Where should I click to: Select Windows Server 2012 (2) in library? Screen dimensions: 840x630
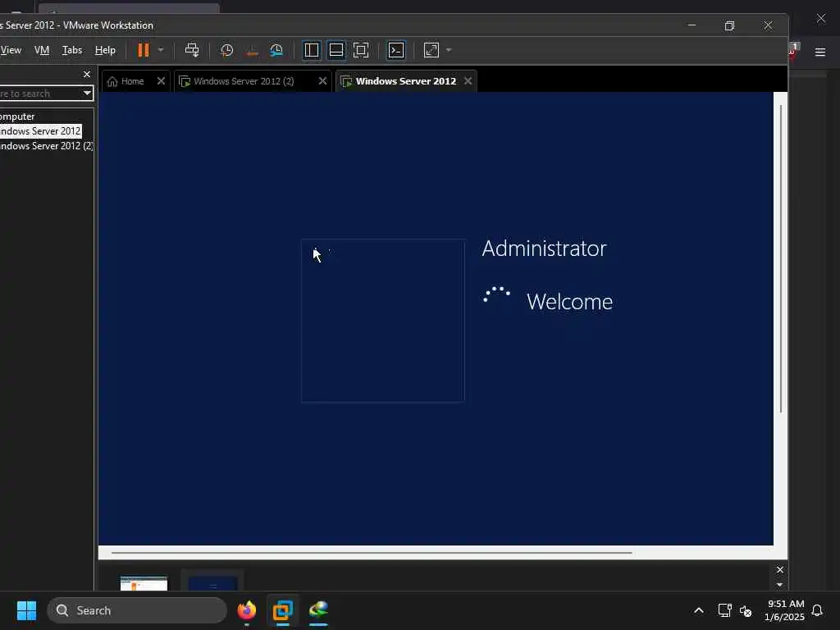click(x=47, y=146)
